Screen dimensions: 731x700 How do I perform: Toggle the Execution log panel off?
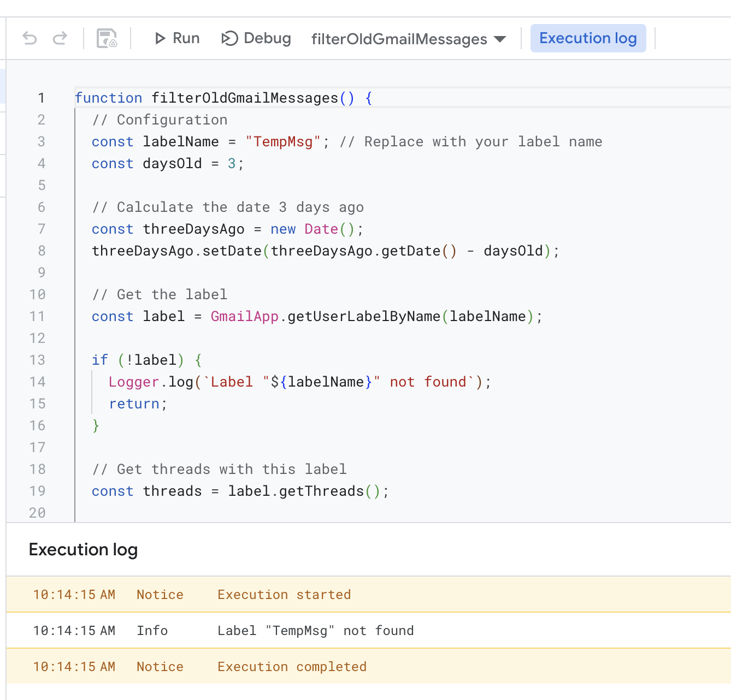pyautogui.click(x=588, y=38)
